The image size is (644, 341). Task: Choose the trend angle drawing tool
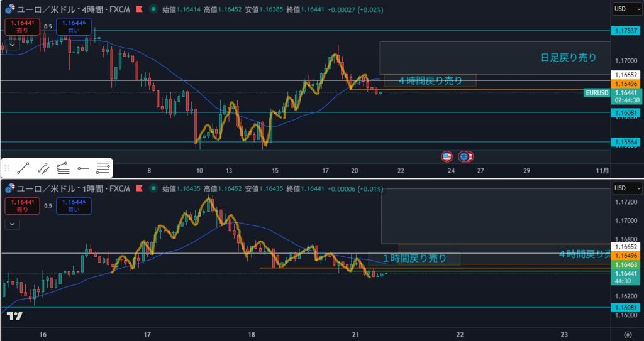[63, 168]
